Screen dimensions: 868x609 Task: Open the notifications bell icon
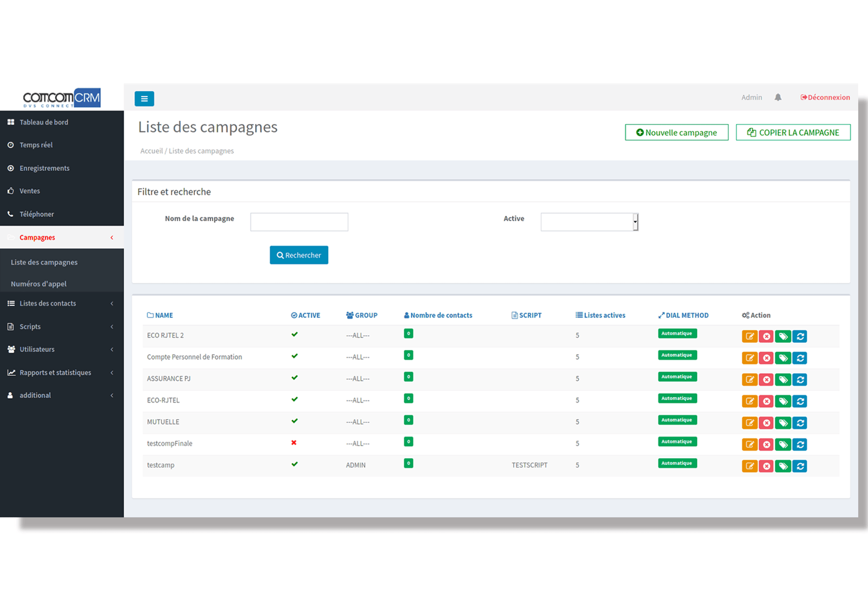pos(778,98)
